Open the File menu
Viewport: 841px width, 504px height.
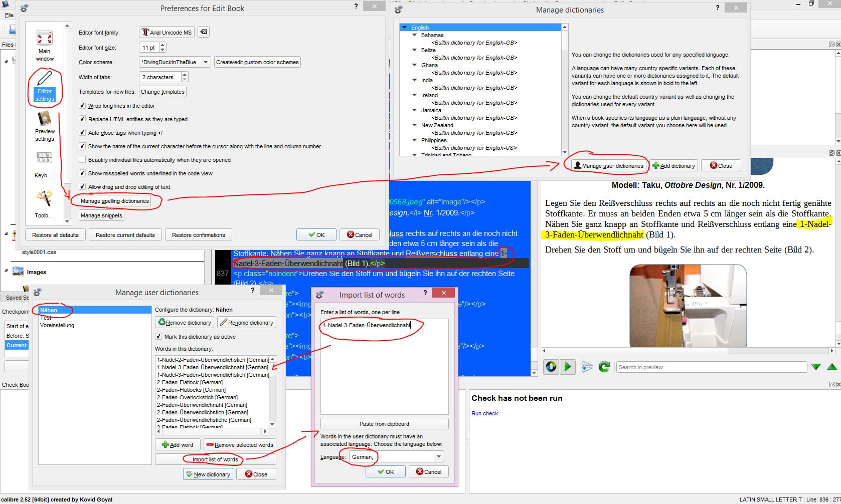point(9,15)
